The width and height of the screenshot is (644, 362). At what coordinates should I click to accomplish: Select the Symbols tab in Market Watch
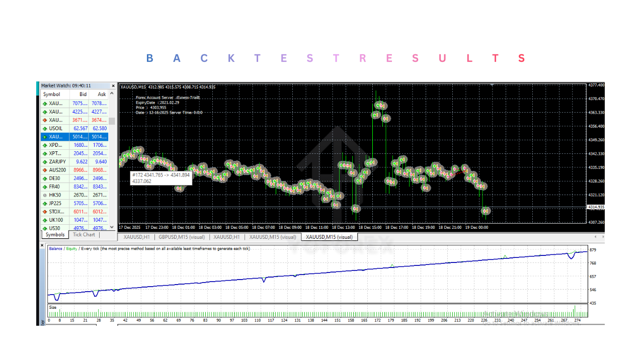55,235
